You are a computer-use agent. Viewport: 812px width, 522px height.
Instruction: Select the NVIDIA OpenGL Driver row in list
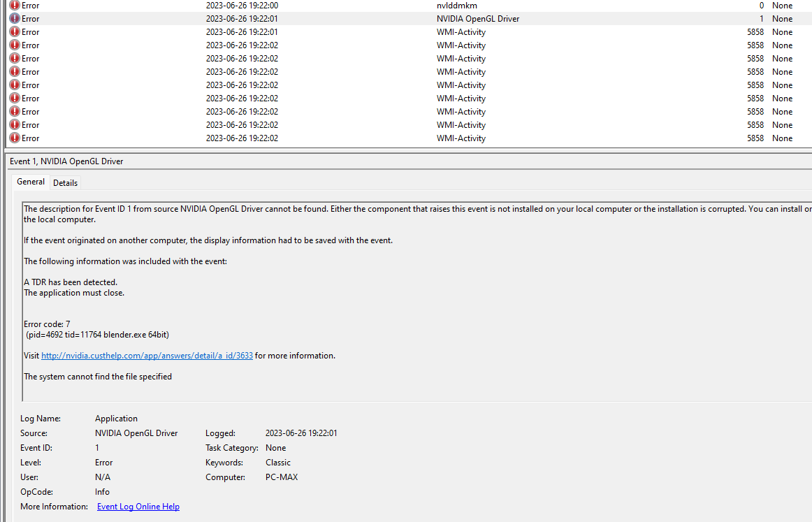coord(478,19)
